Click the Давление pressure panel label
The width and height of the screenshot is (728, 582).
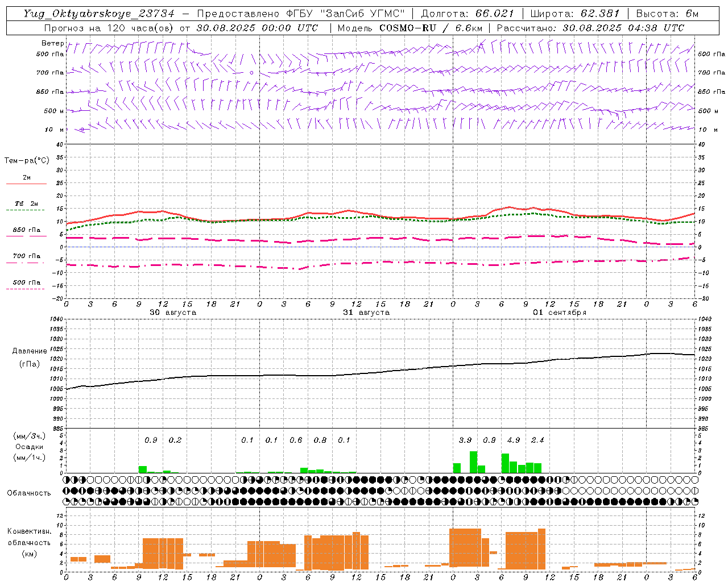coord(30,351)
